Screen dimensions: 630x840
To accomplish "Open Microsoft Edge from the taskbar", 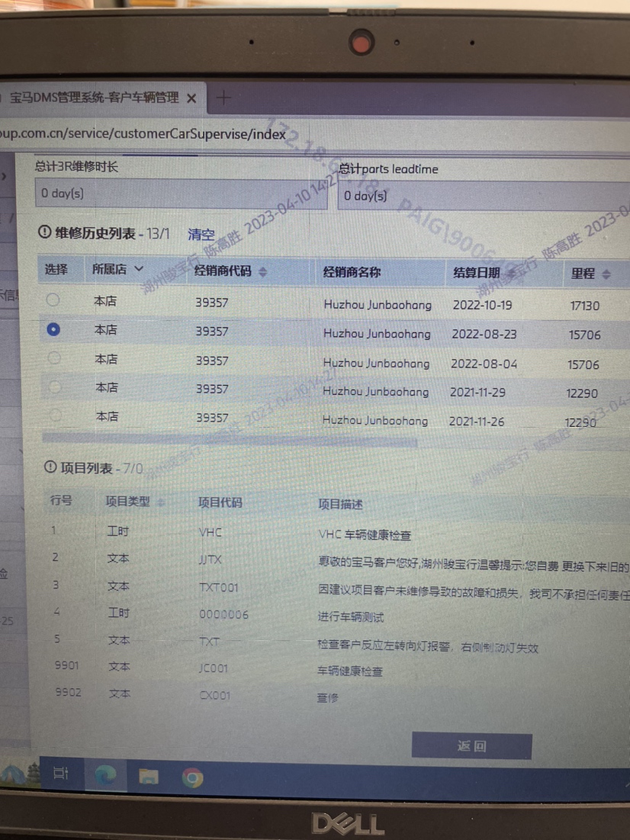I will [x=105, y=775].
